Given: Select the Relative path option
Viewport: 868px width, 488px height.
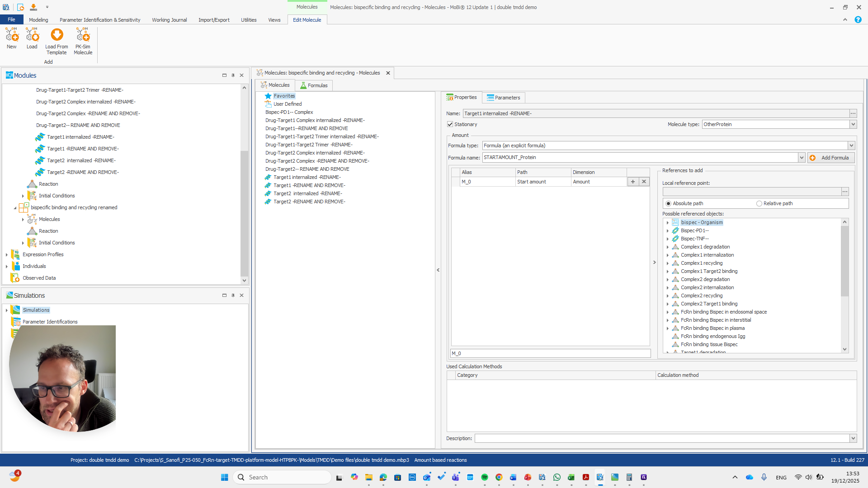Looking at the screenshot, I should (759, 203).
